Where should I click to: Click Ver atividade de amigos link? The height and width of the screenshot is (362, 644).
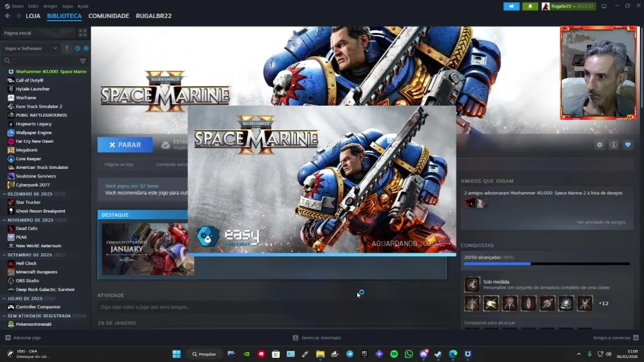[601, 222]
